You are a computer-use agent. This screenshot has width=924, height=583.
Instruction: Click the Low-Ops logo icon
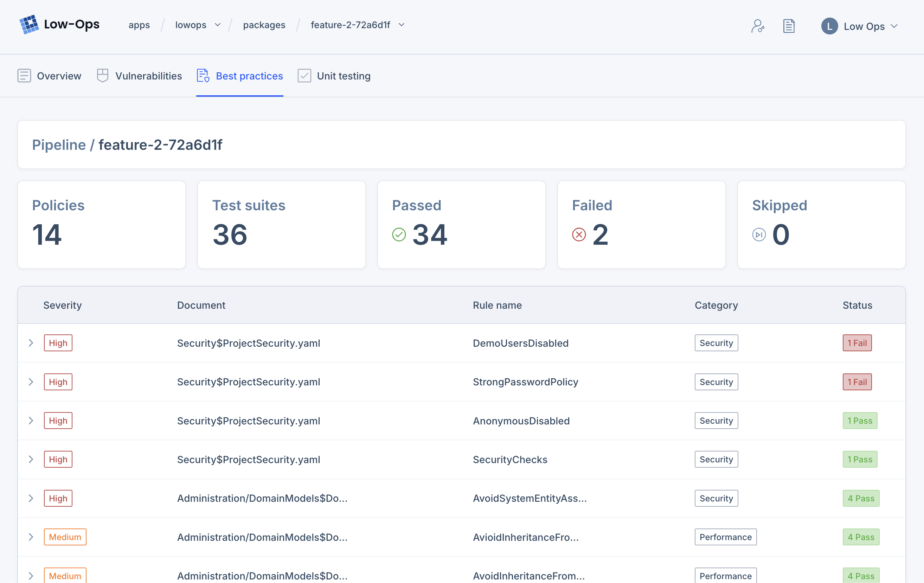click(29, 25)
